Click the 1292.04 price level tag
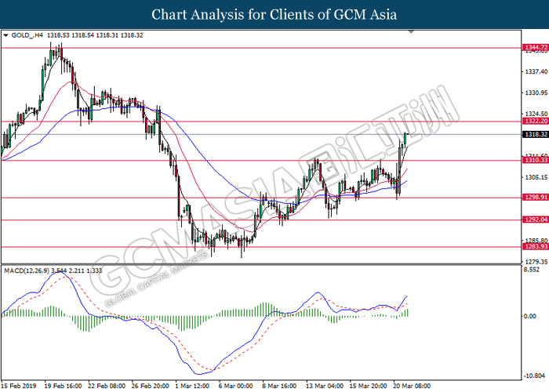The image size is (549, 392). coord(534,220)
